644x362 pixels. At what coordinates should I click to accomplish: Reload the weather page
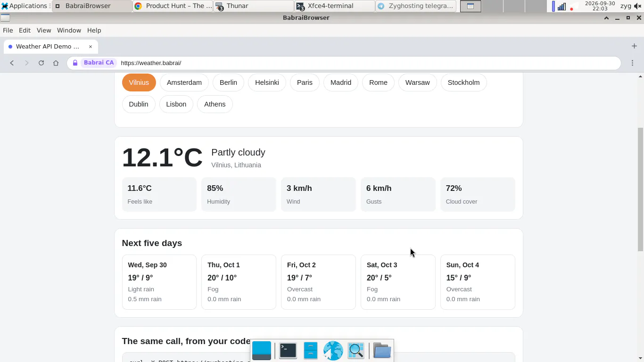click(41, 63)
